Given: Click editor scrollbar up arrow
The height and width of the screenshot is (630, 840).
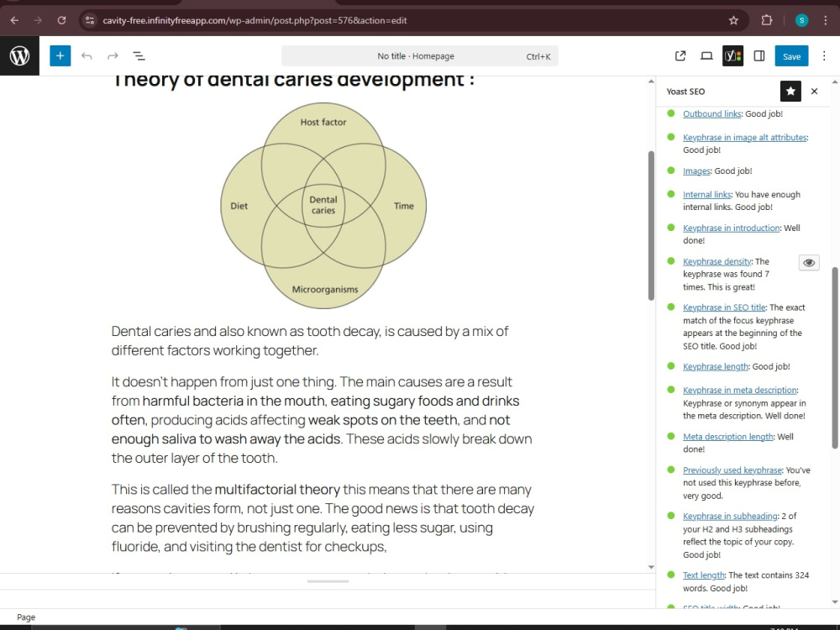Looking at the screenshot, I should click(x=651, y=81).
